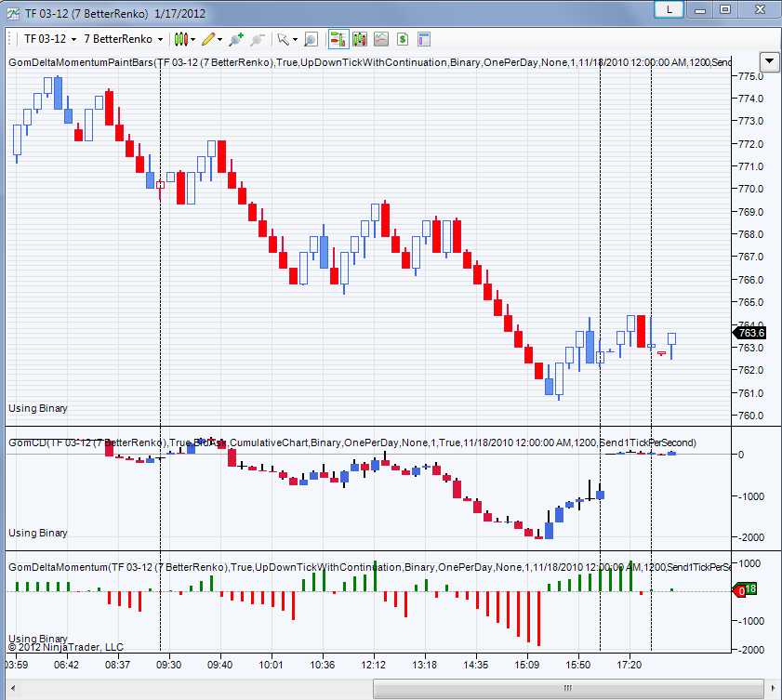Expand the drawing tools dropdown arrow
The height and width of the screenshot is (700, 782).
[220, 39]
